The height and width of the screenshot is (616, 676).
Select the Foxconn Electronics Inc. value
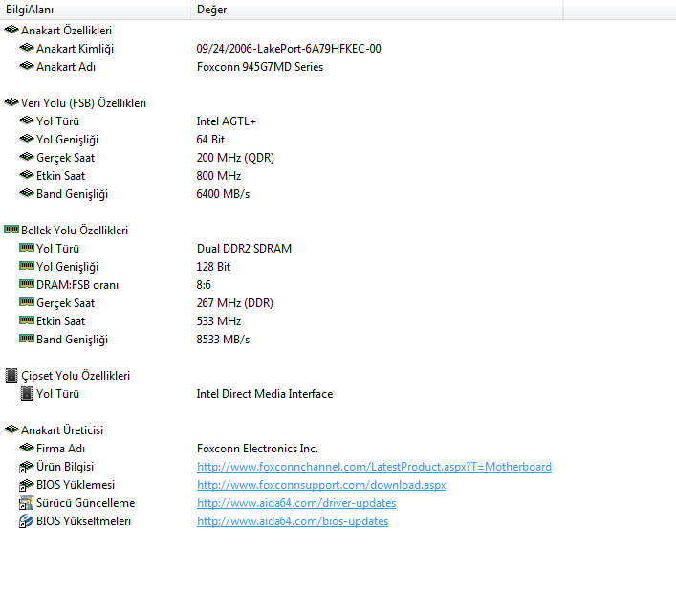(258, 449)
